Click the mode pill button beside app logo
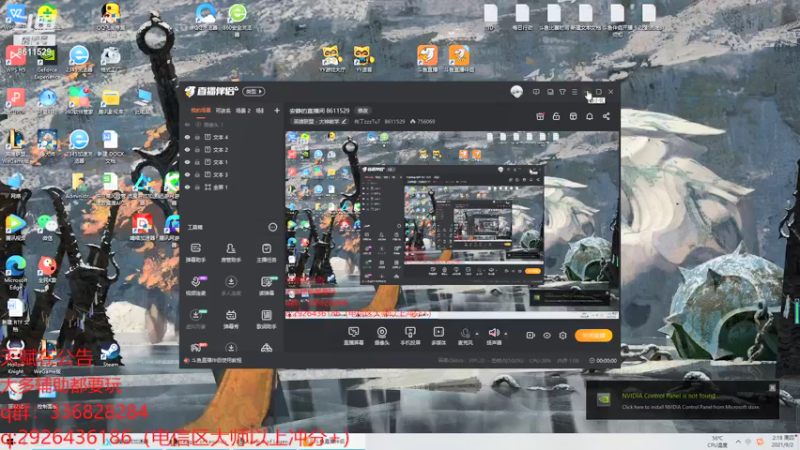This screenshot has width=800, height=450. tap(254, 92)
